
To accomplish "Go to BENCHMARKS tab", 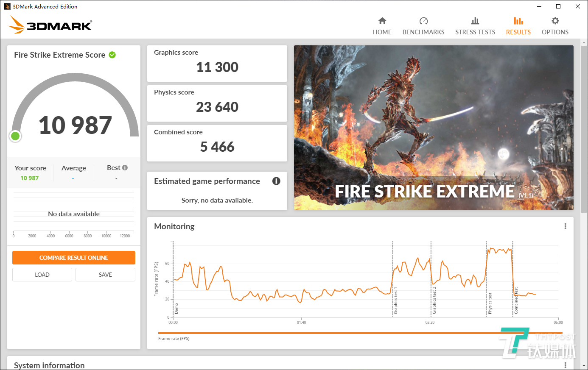I will click(423, 26).
